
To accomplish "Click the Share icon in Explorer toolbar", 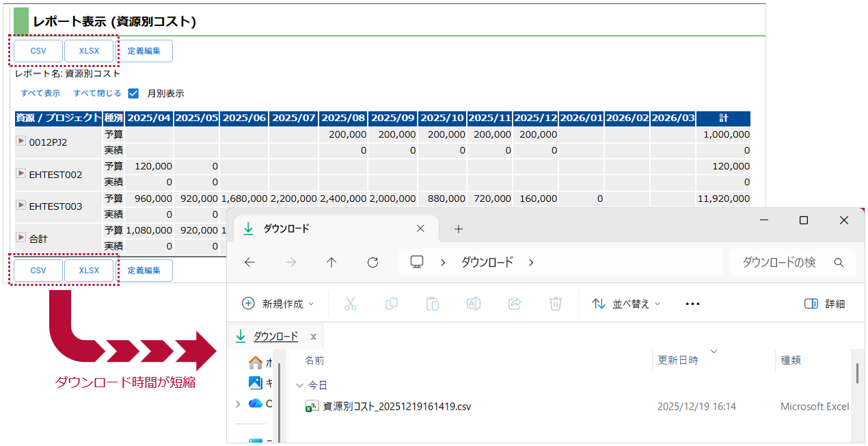I will [515, 304].
